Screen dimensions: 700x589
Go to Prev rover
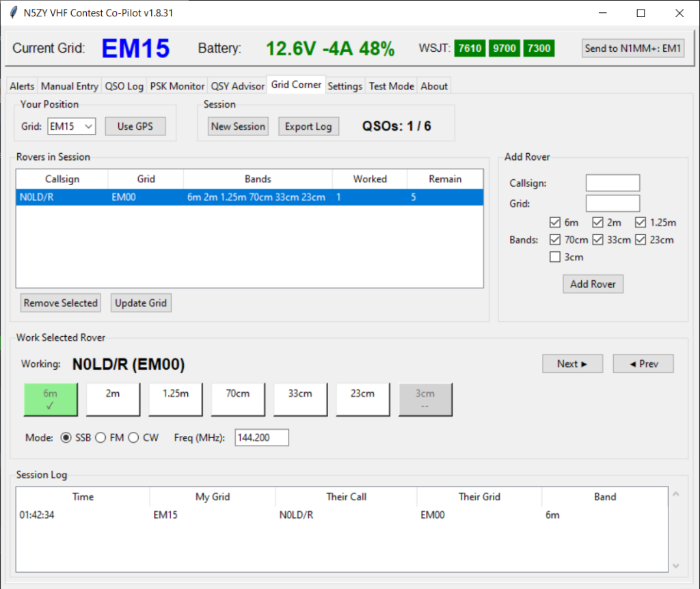tap(643, 364)
